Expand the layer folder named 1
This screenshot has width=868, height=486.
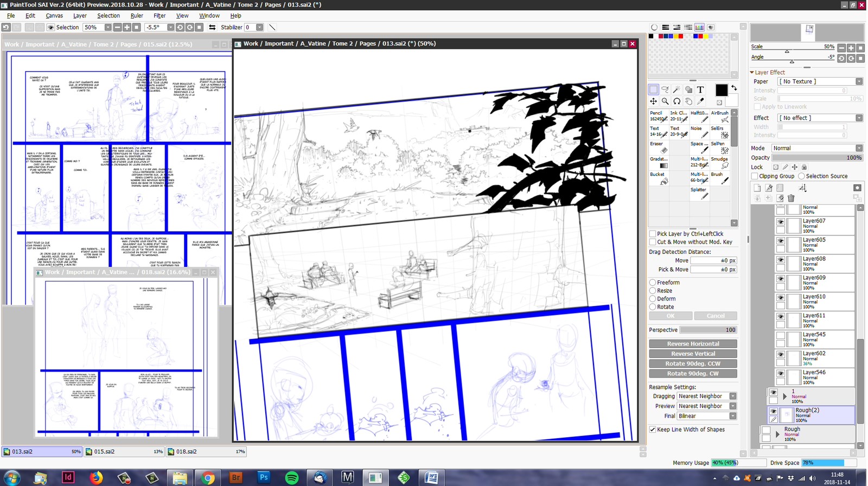785,397
